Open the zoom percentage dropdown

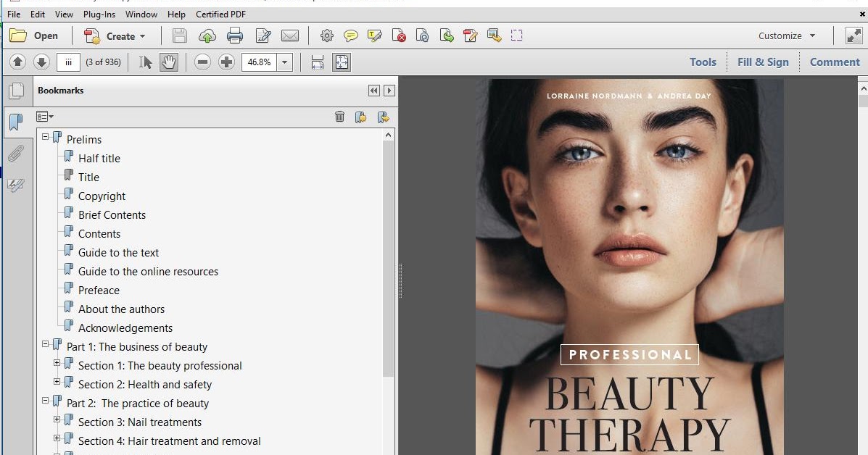tap(283, 62)
